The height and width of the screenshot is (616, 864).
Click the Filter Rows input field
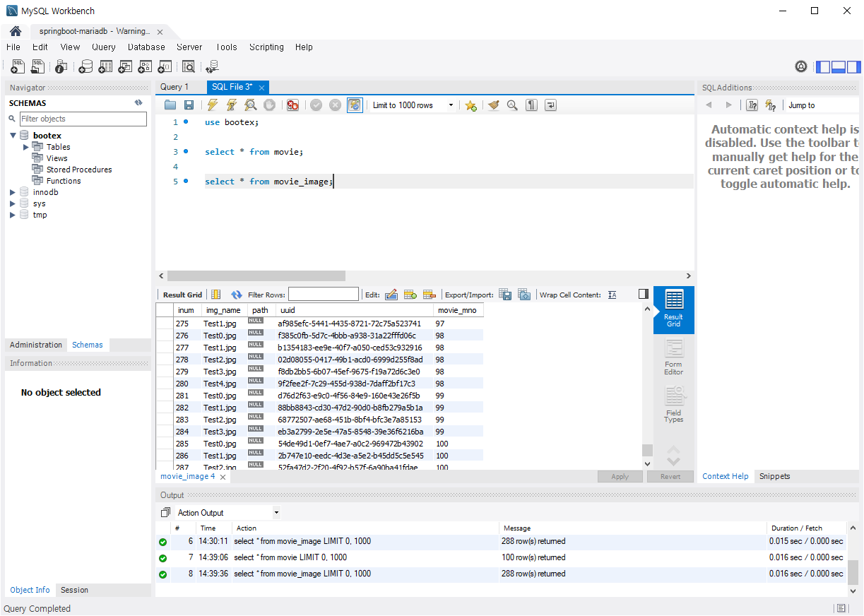tap(324, 295)
